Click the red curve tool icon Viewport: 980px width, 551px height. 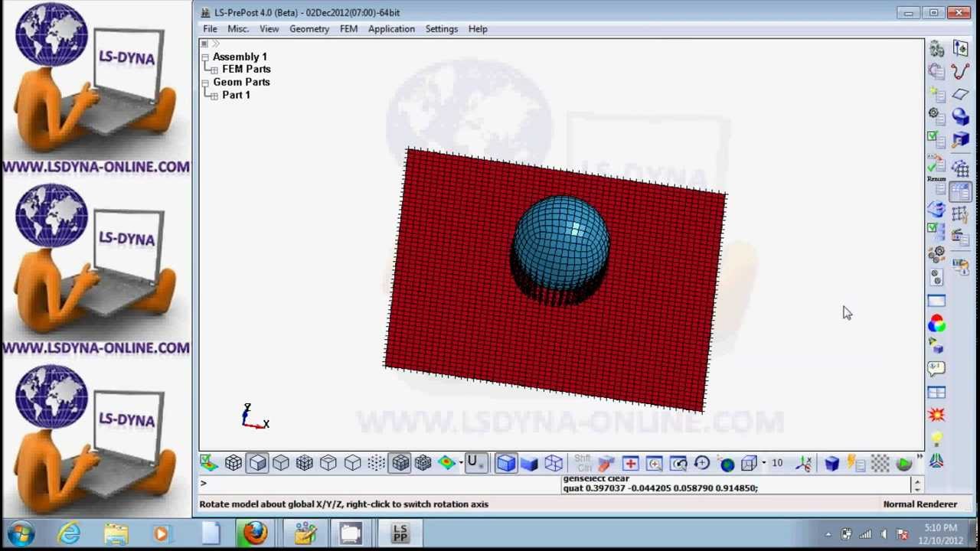click(x=960, y=71)
